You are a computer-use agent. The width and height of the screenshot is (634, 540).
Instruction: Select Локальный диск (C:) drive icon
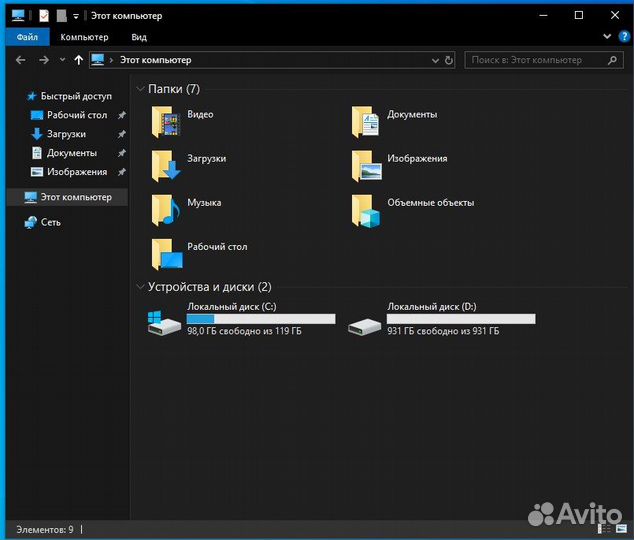coord(163,322)
